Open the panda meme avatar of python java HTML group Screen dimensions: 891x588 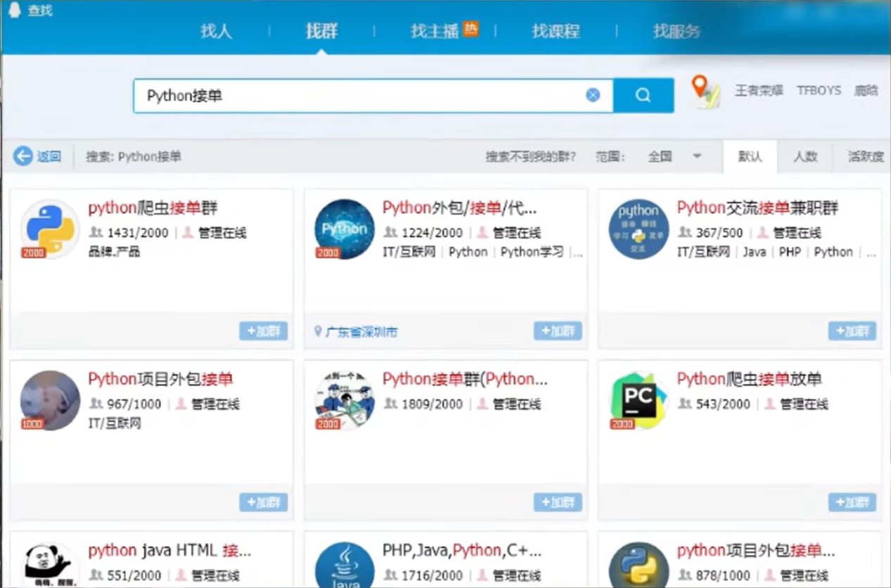(x=49, y=565)
